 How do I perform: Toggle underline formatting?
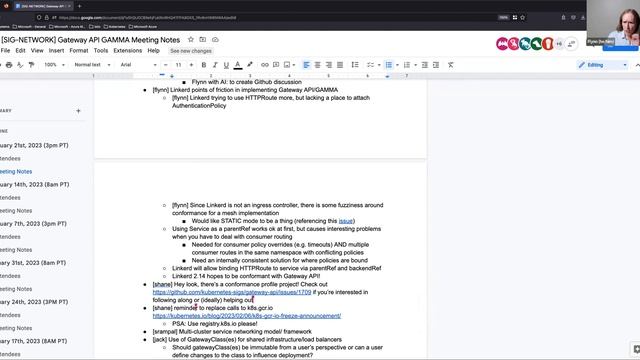click(x=226, y=65)
